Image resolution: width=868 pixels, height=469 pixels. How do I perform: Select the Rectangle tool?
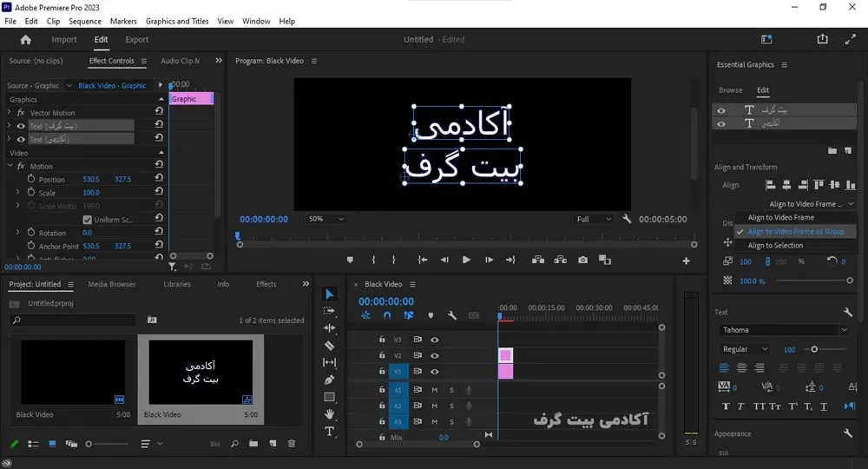(329, 397)
